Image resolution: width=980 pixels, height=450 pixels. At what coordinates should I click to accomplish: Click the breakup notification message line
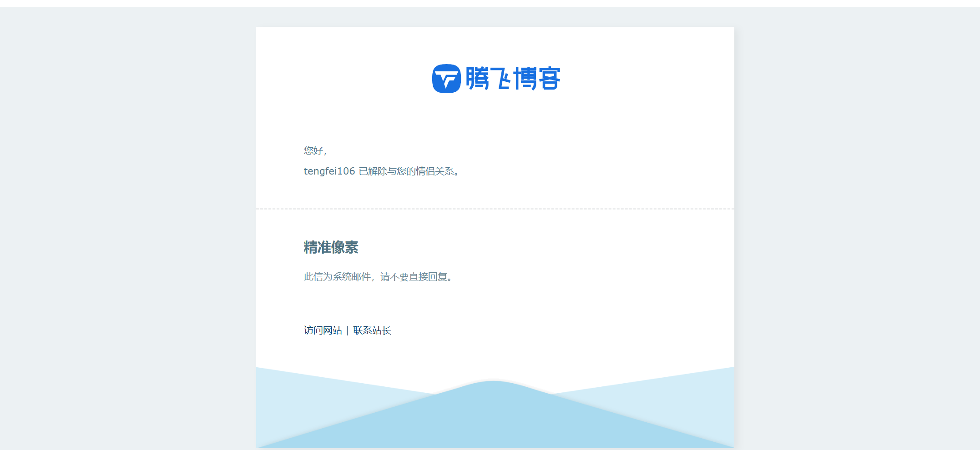382,171
